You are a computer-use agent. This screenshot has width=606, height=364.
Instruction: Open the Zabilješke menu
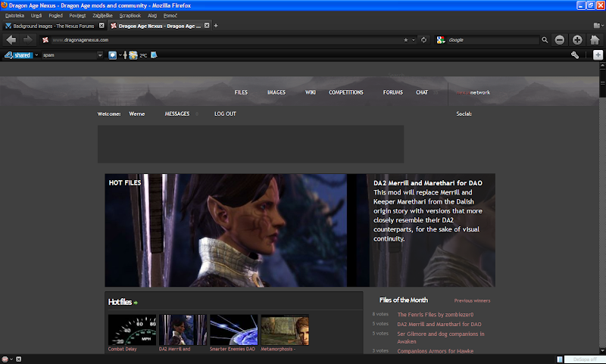coord(102,15)
